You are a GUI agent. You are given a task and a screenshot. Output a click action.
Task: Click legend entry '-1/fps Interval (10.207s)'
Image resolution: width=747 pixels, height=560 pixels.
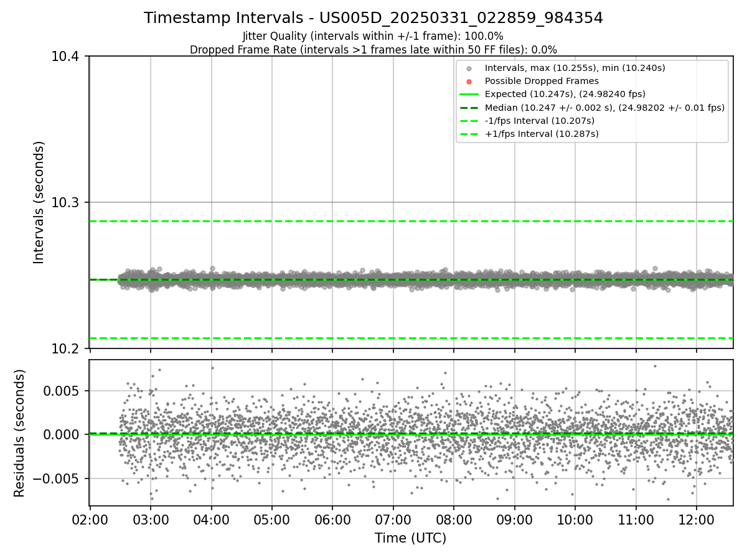tap(539, 121)
